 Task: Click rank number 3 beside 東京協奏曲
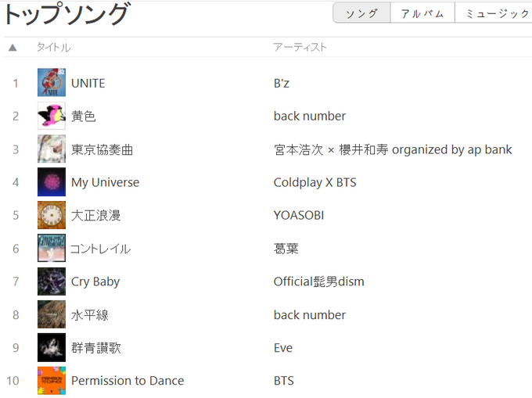pyautogui.click(x=16, y=149)
